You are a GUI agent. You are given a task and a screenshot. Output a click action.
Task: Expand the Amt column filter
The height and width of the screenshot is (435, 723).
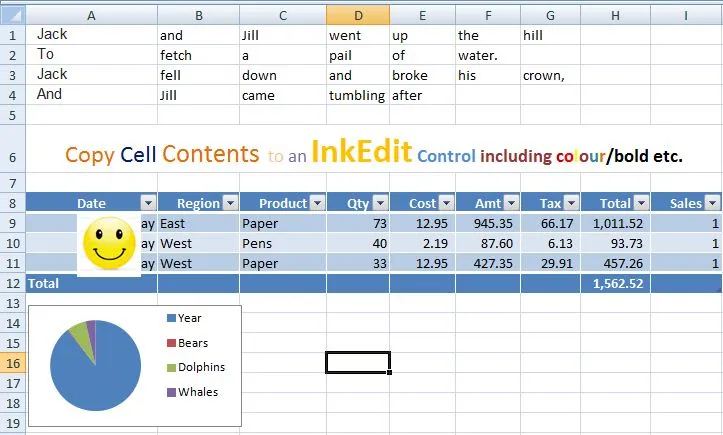511,203
